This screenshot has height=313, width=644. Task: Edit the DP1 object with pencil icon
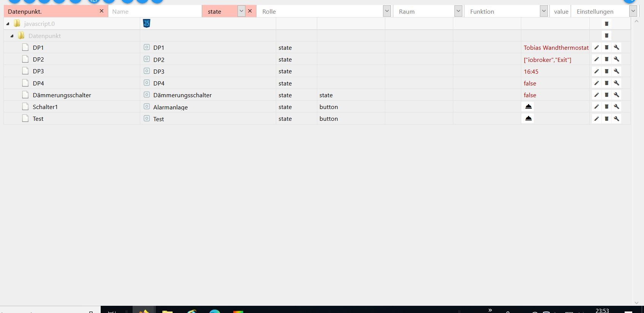click(x=597, y=47)
